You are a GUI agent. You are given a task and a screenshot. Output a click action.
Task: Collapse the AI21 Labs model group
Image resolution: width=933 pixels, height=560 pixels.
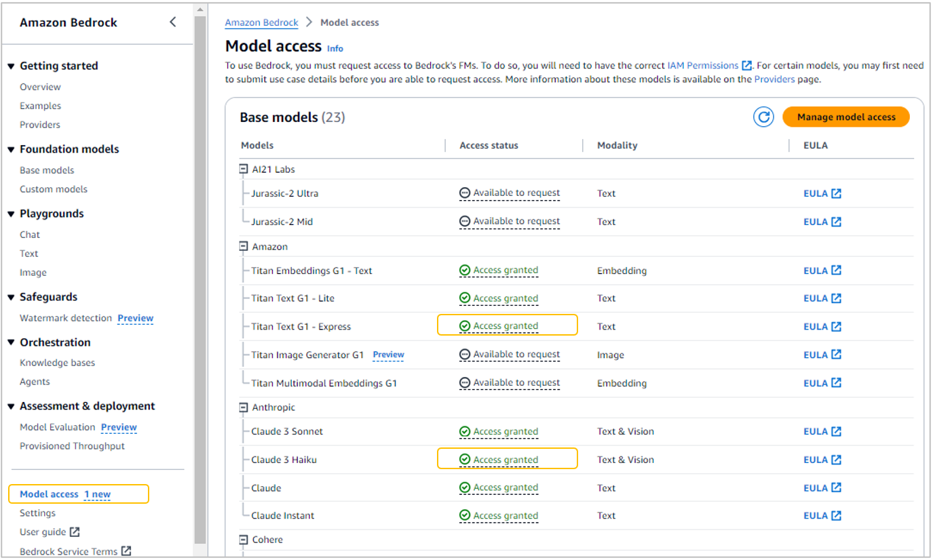[244, 169]
